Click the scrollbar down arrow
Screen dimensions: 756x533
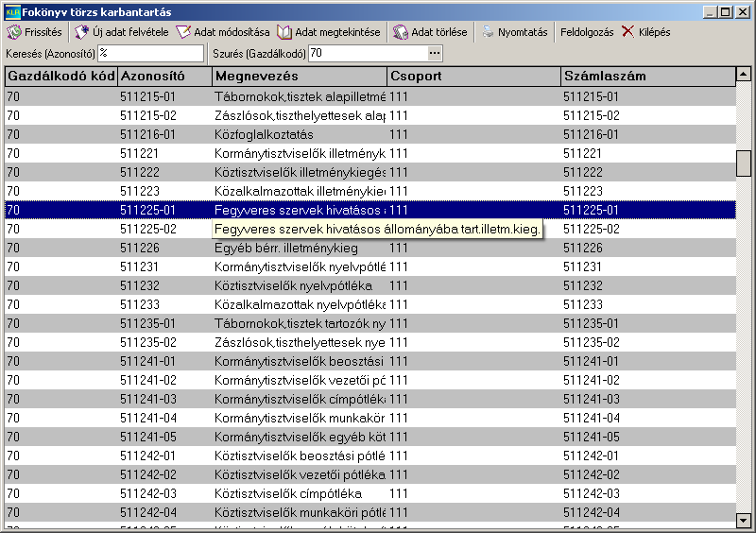(743, 521)
